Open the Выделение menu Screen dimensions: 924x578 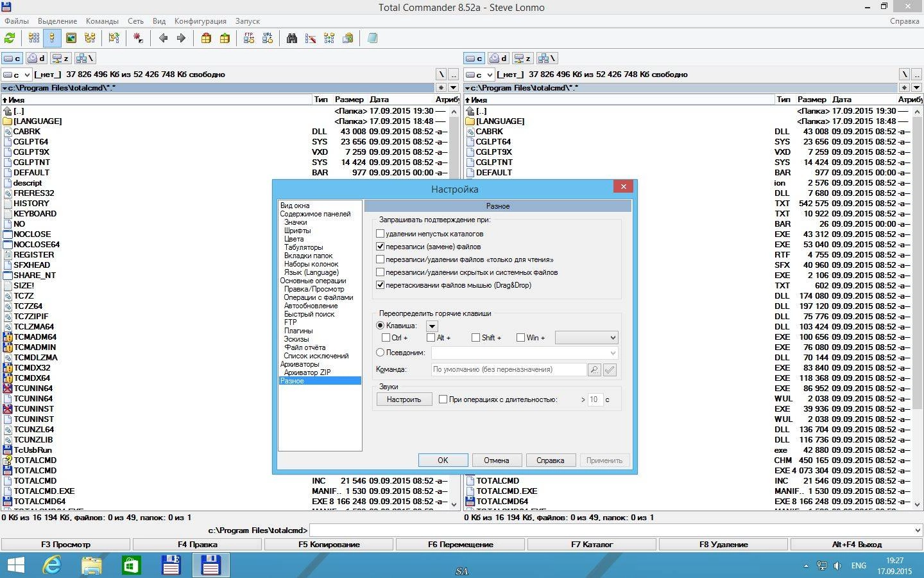pos(58,21)
